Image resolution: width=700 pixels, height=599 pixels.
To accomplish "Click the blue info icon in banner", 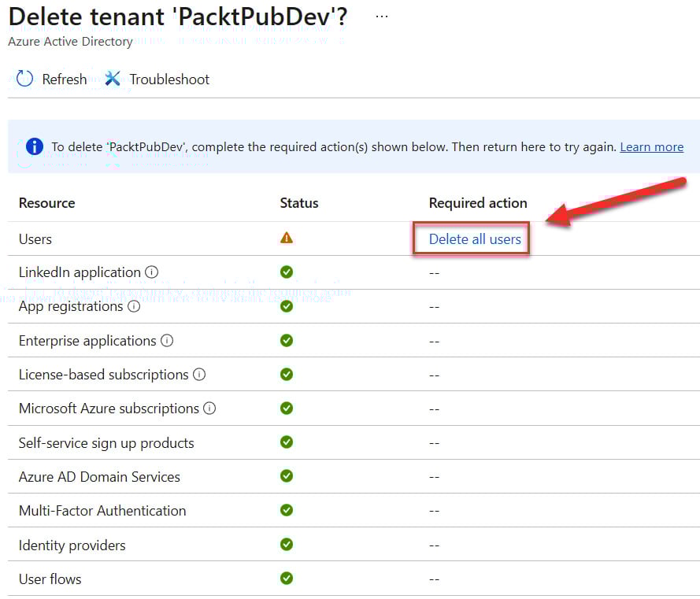I will click(x=35, y=146).
